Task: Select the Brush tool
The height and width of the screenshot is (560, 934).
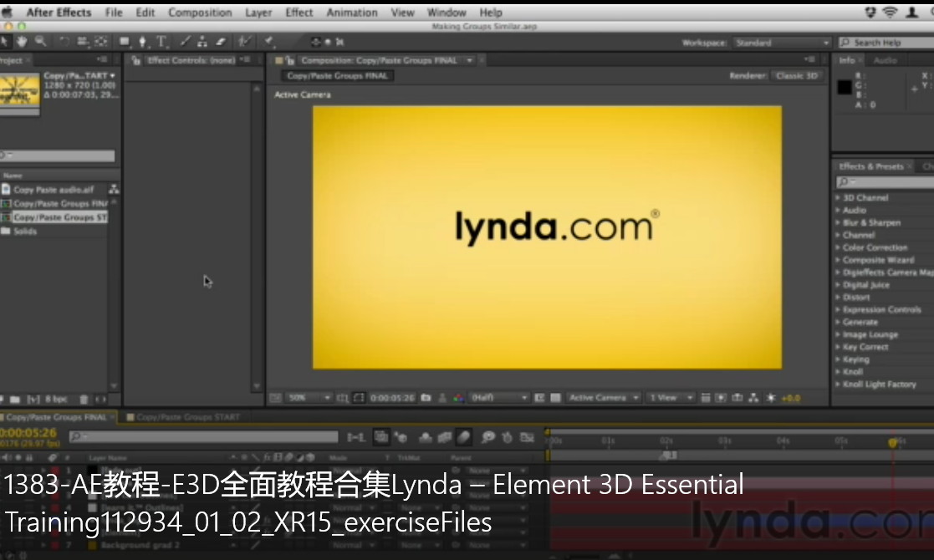Action: click(x=186, y=42)
